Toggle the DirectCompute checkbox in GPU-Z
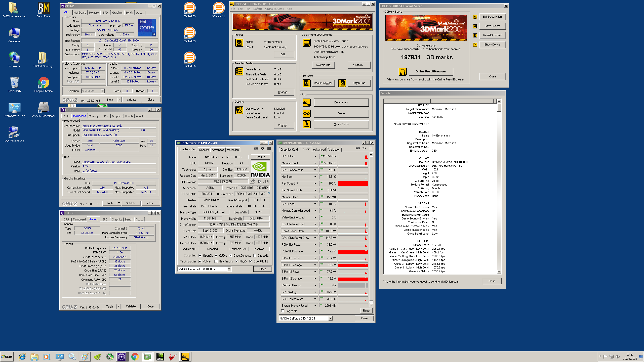 230,255
